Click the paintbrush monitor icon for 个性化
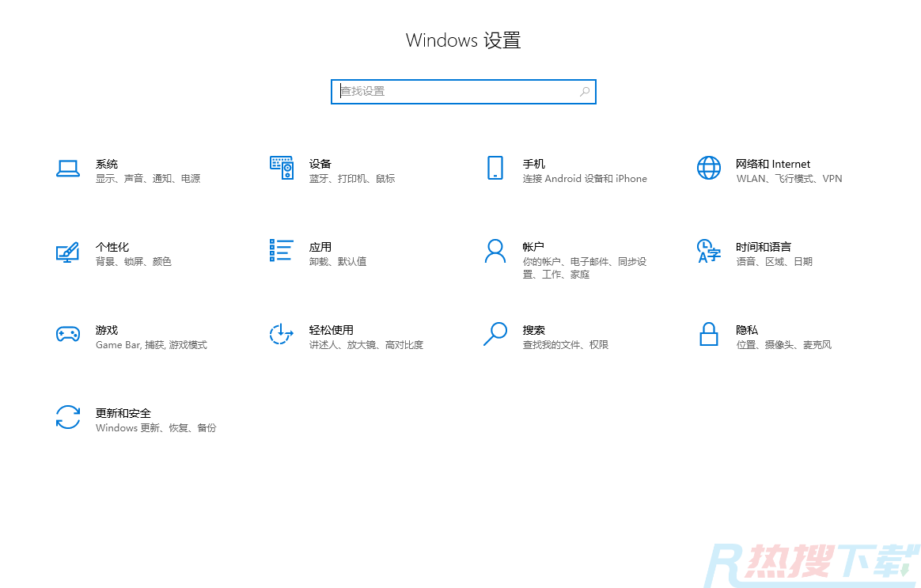Viewport: 921px width, 588px height. pos(68,252)
